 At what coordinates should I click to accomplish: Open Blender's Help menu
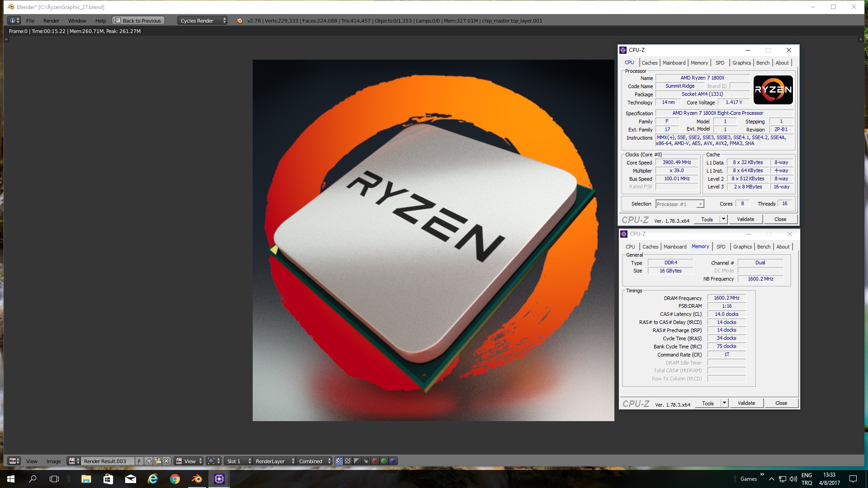pos(100,21)
